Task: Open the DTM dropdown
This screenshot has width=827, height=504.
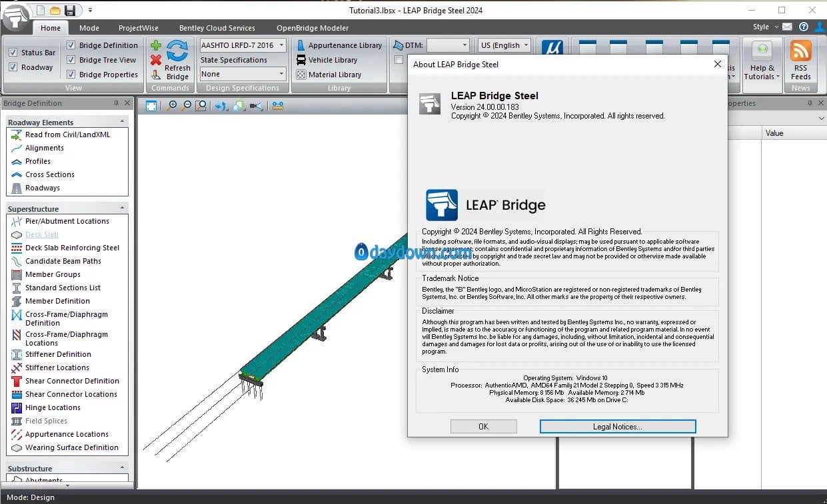Action: click(x=465, y=45)
